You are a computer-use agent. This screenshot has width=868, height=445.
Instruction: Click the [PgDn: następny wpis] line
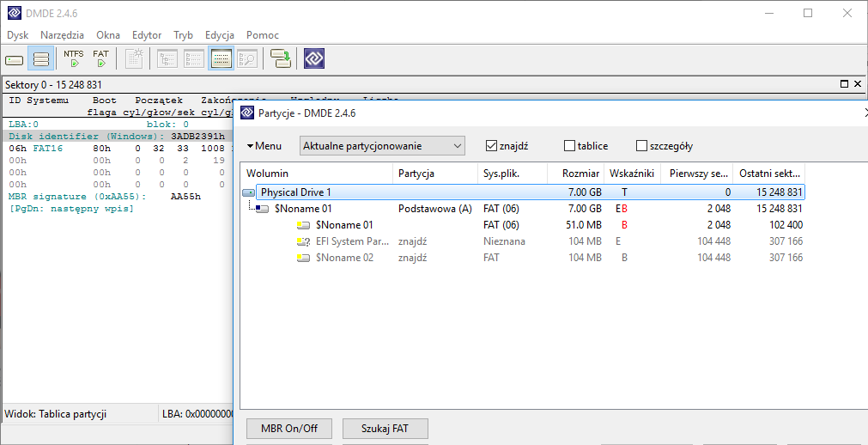tap(71, 209)
